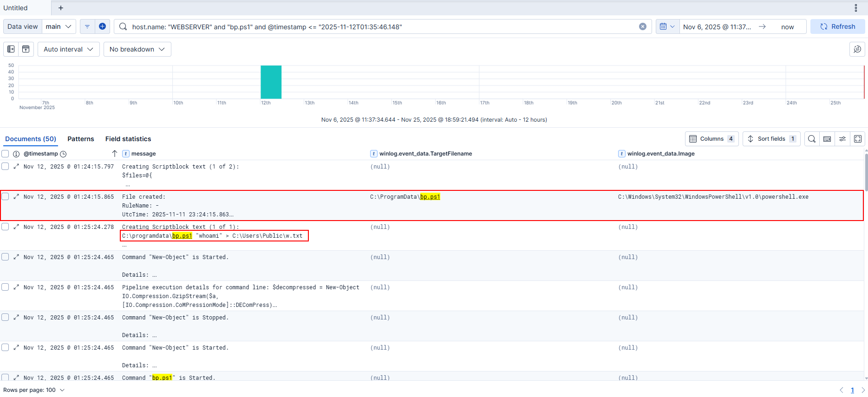Open the calendar date quick menu
868x397 pixels.
coord(667,26)
